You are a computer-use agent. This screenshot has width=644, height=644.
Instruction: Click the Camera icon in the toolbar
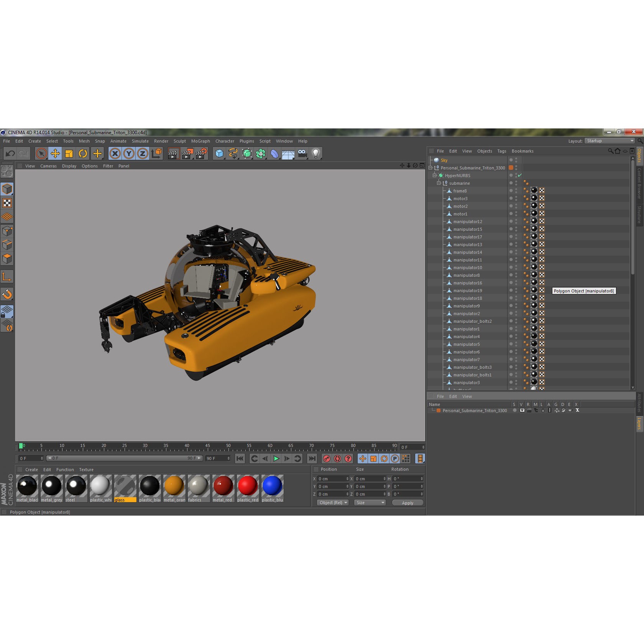tap(302, 153)
